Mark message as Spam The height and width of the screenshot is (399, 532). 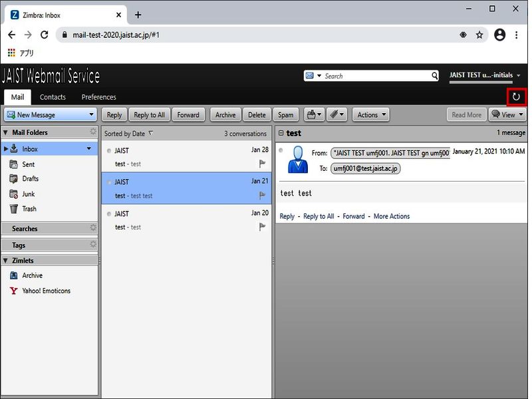pyautogui.click(x=286, y=114)
